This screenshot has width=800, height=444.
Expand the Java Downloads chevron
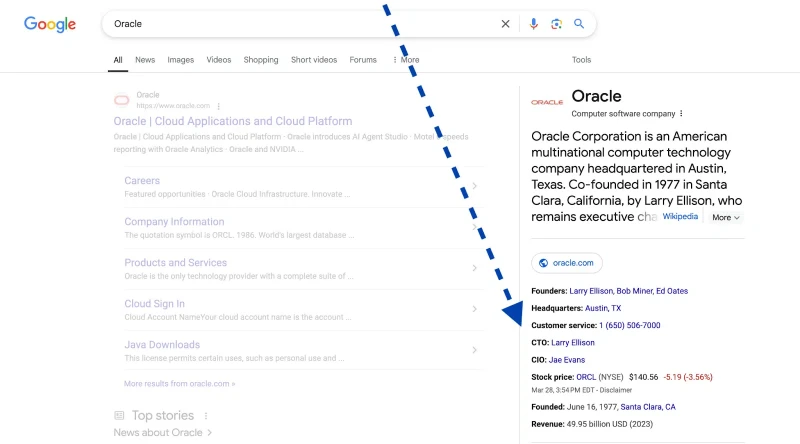pyautogui.click(x=474, y=350)
